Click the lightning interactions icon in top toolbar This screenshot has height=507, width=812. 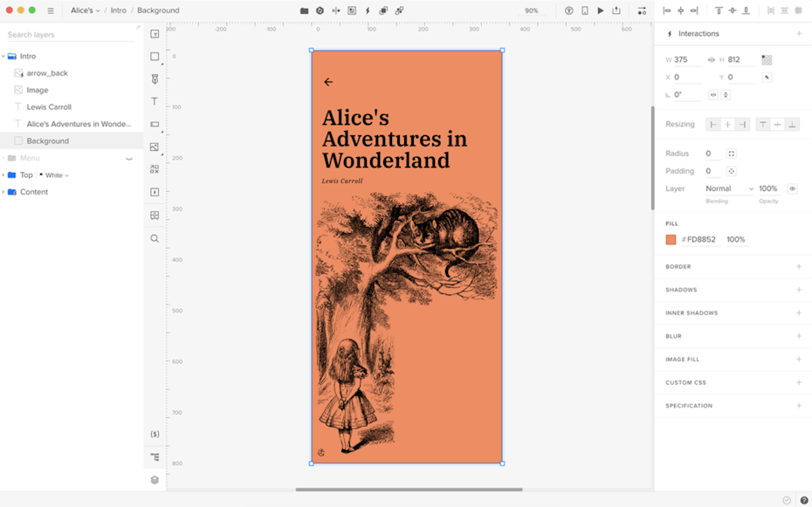point(368,10)
